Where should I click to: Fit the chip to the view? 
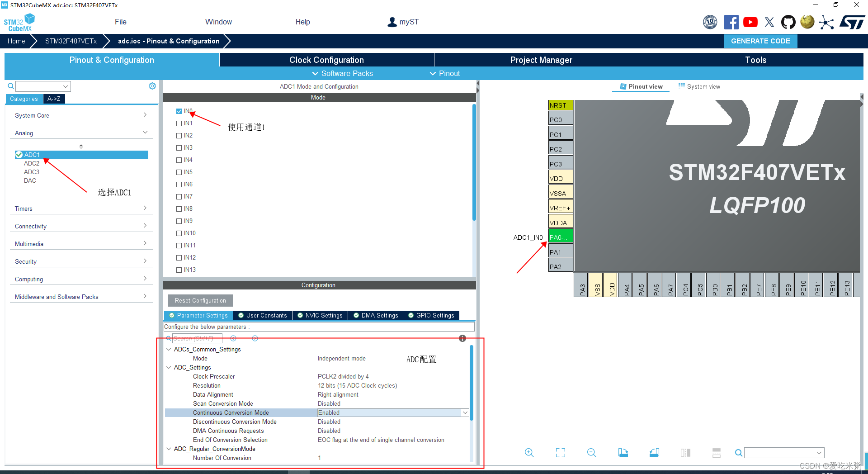[x=561, y=453]
